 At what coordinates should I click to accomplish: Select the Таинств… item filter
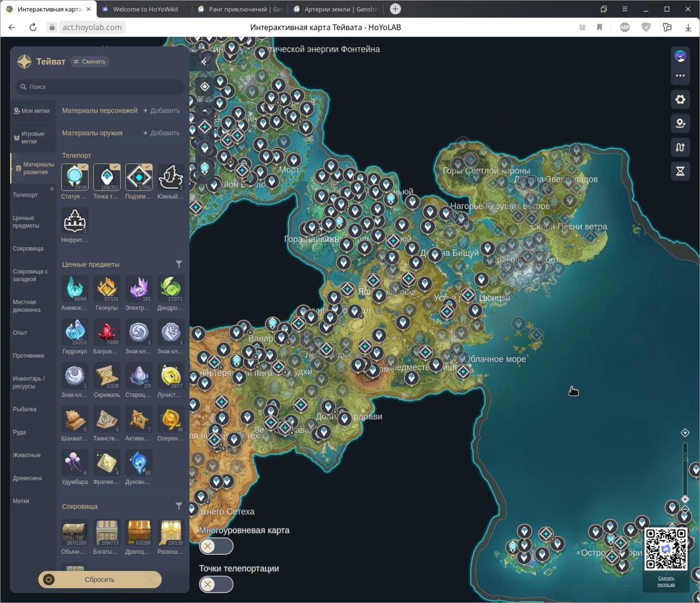pyautogui.click(x=107, y=419)
